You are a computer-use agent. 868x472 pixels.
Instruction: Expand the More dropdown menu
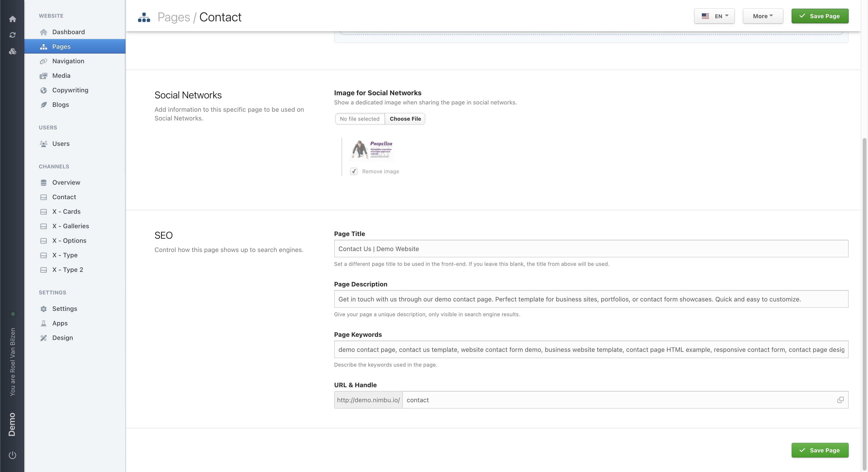point(763,16)
